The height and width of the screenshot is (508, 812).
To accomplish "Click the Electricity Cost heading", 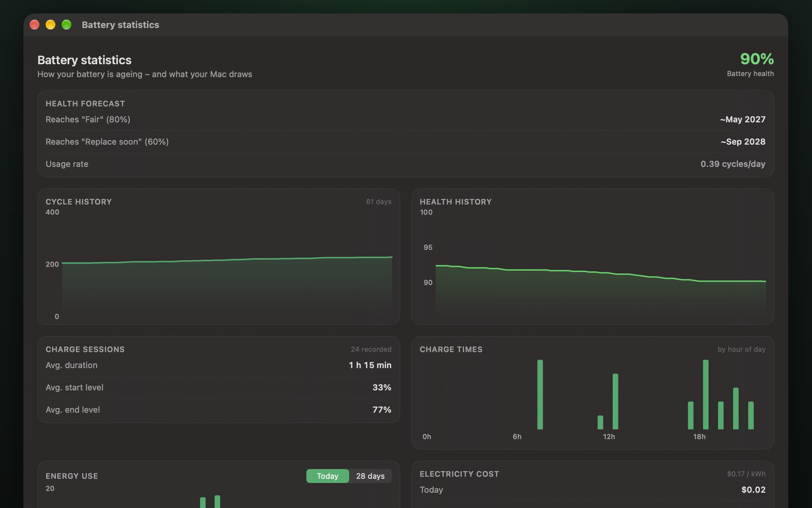I will coord(459,474).
